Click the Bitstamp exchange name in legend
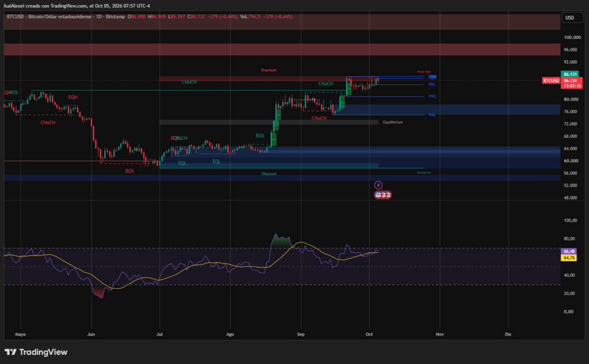This screenshot has width=589, height=364. 115,17
